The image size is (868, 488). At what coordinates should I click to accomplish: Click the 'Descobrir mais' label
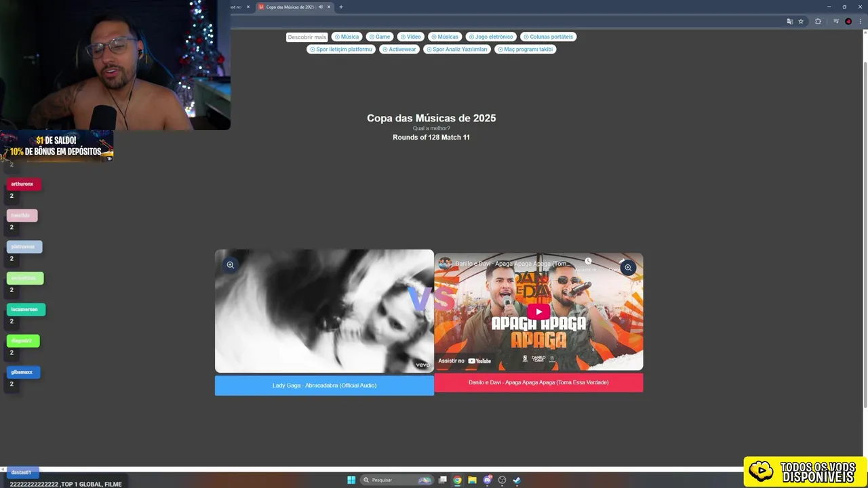tap(307, 37)
